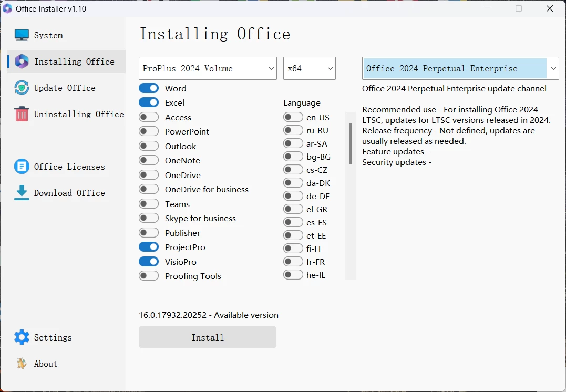Turn on the PowerPoint toggle
This screenshot has height=392, width=566.
coord(149,131)
